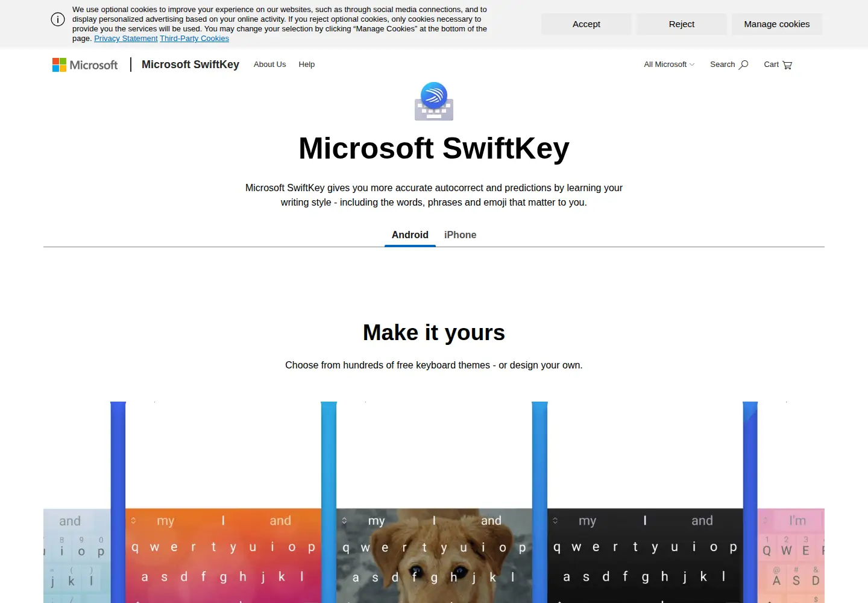Image resolution: width=868 pixels, height=603 pixels.
Task: Open the shopping Cart
Action: pos(778,65)
